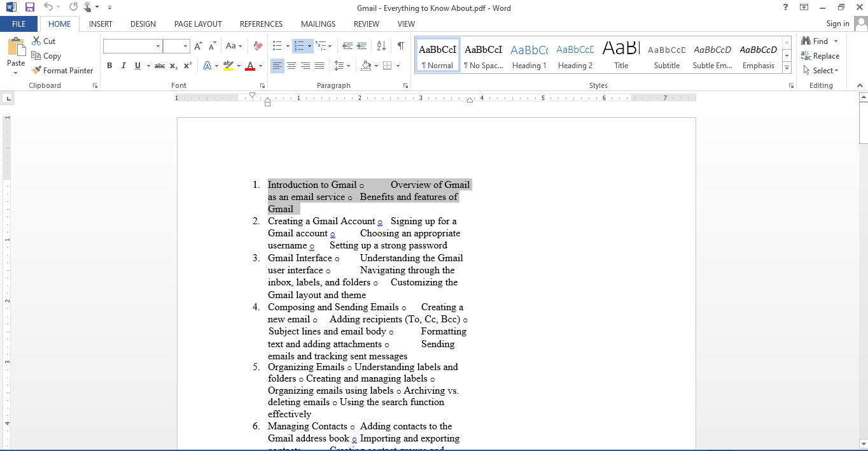Click the Text Effects letter A icon
The width and height of the screenshot is (868, 451).
[207, 66]
